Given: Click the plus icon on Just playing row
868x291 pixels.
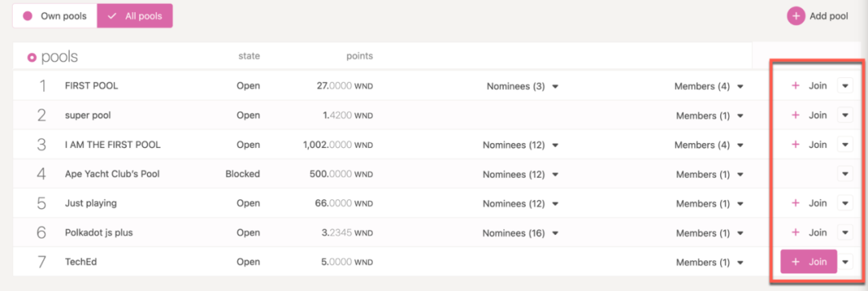Looking at the screenshot, I should [x=796, y=203].
